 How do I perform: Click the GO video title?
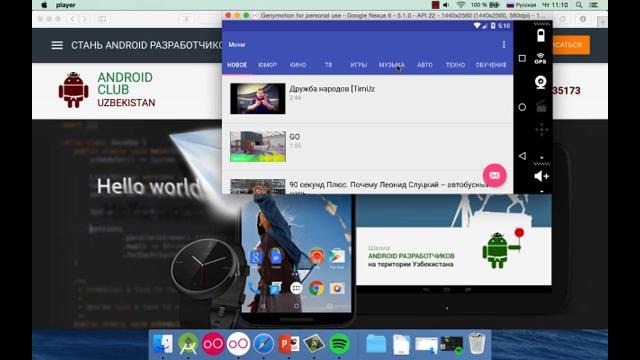[294, 137]
